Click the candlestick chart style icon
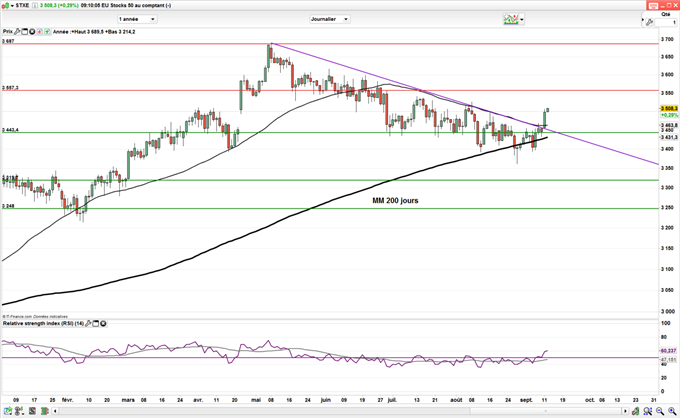 6,6
